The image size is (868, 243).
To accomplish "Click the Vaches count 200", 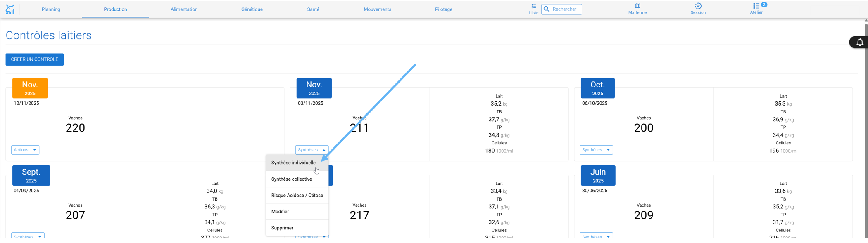I will pyautogui.click(x=644, y=128).
